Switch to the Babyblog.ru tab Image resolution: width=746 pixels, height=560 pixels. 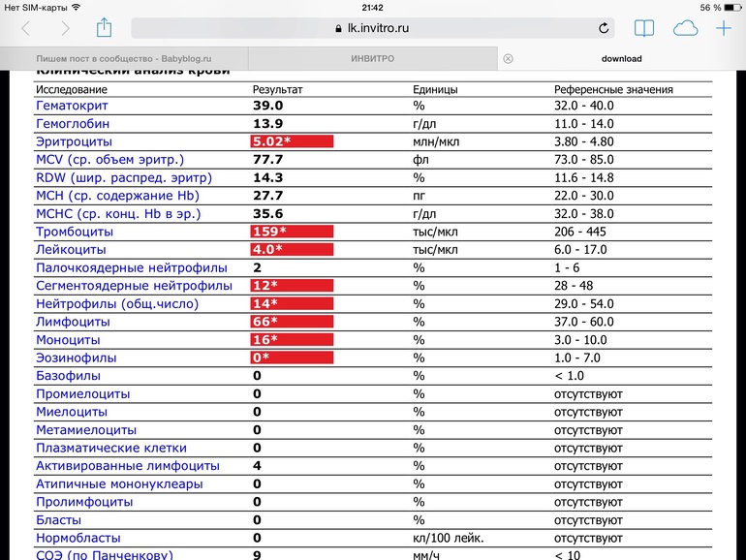[x=124, y=58]
